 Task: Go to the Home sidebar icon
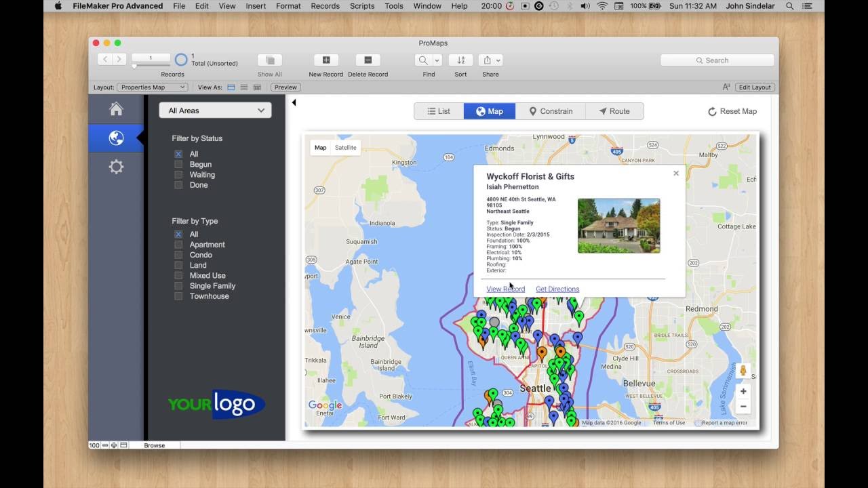116,109
